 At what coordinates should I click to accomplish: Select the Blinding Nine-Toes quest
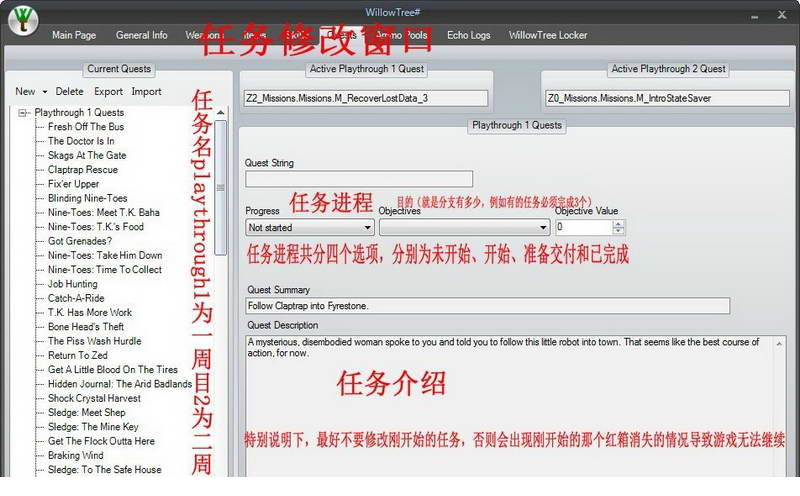87,198
